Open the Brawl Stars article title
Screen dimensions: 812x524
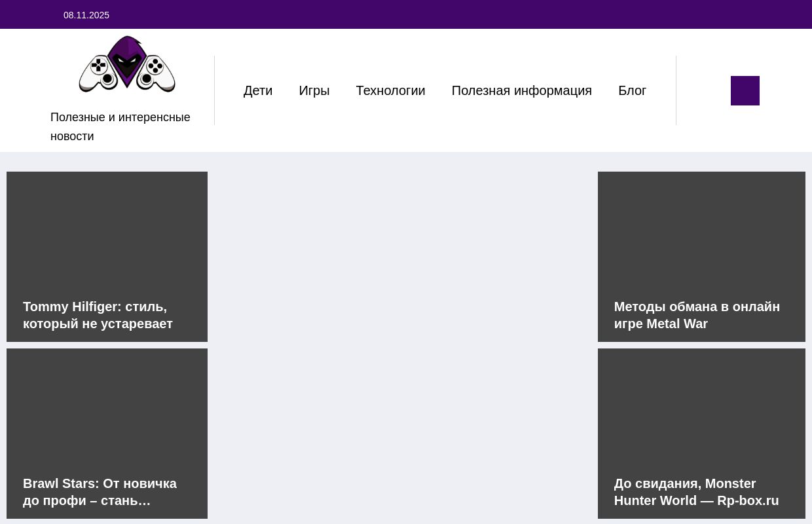click(x=100, y=492)
